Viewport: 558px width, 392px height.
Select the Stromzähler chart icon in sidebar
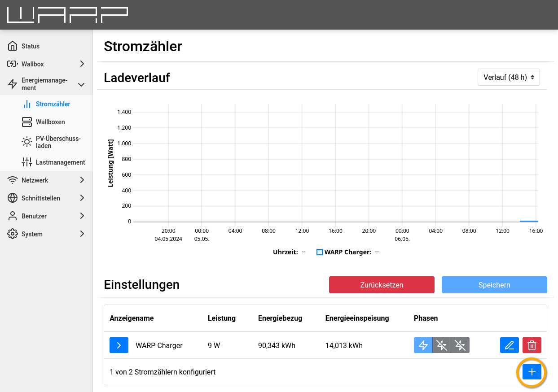27,104
